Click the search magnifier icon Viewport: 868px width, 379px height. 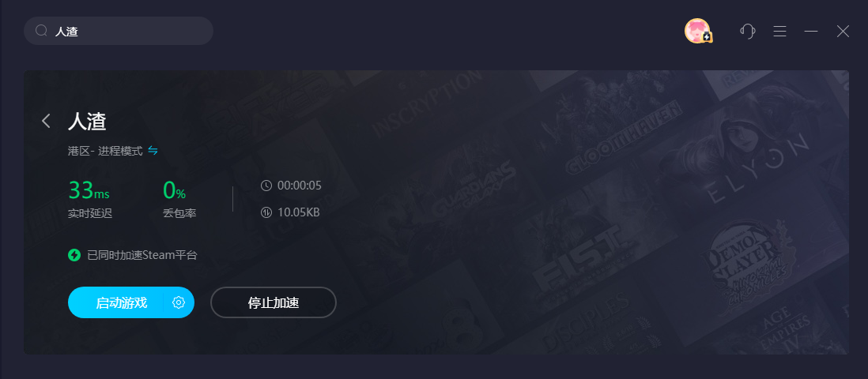click(42, 31)
